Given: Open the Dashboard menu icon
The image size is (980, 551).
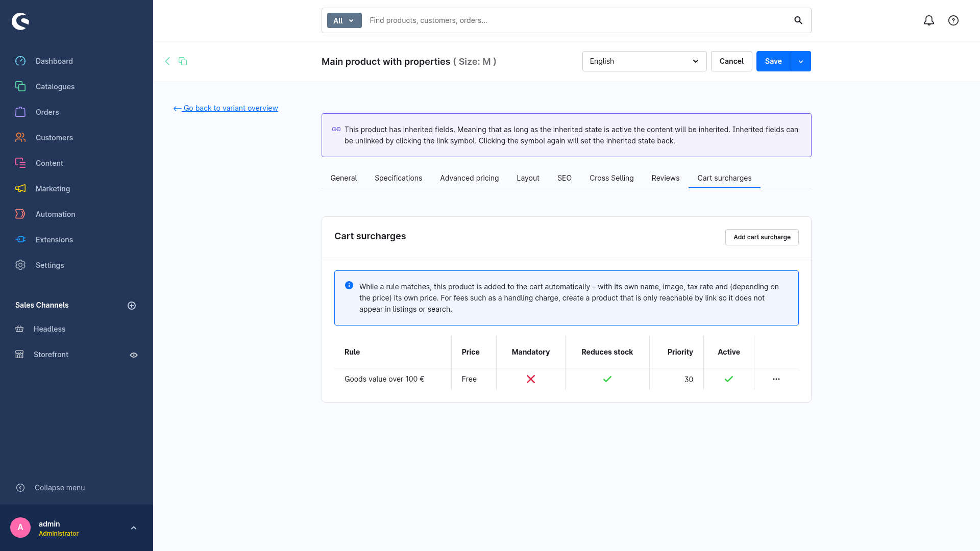Looking at the screenshot, I should (x=20, y=61).
